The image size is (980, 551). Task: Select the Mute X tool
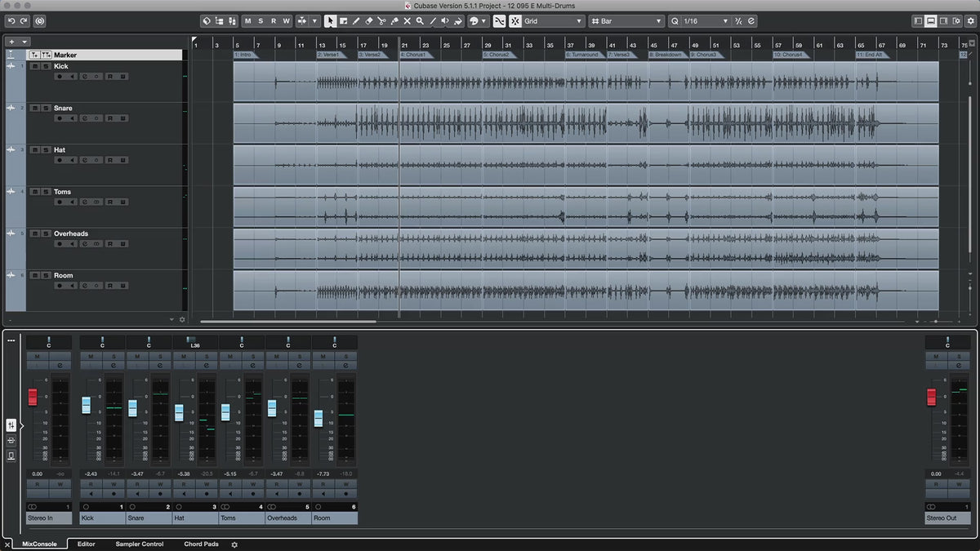(407, 21)
